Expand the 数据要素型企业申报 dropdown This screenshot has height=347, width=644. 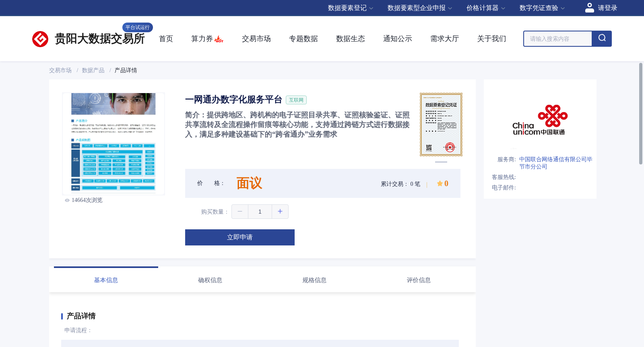(420, 8)
